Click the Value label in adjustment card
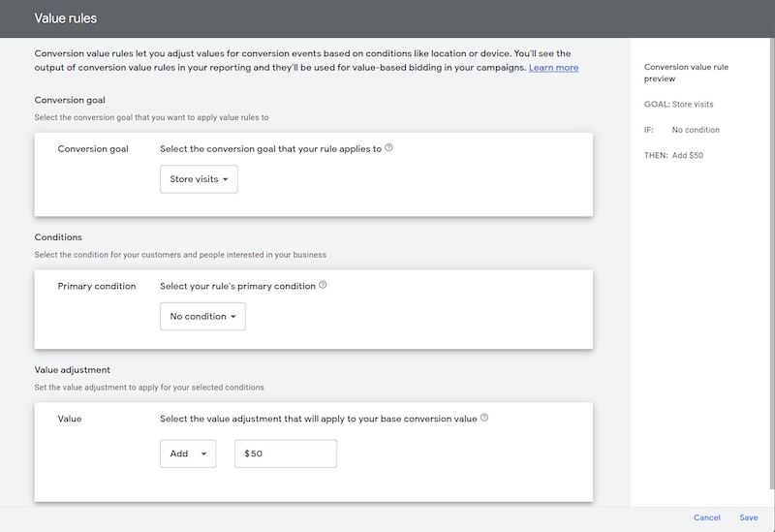This screenshot has height=532, width=775. (69, 419)
